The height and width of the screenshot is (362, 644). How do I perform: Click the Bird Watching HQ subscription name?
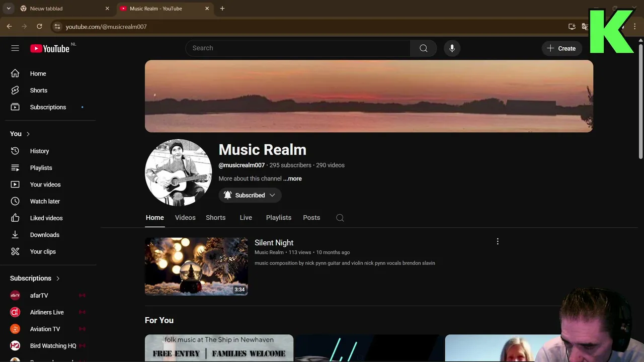click(53, 346)
